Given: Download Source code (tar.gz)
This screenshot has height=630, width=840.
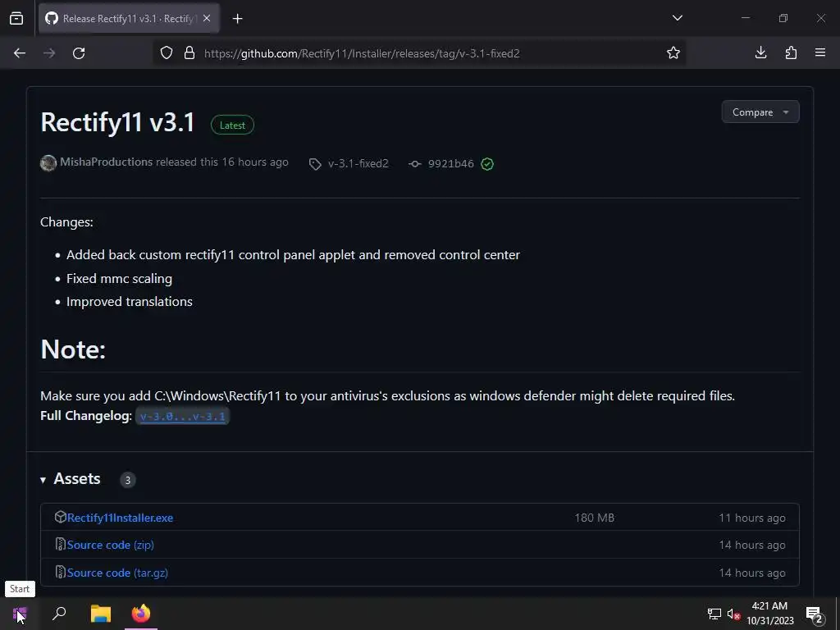Looking at the screenshot, I should 117,573.
